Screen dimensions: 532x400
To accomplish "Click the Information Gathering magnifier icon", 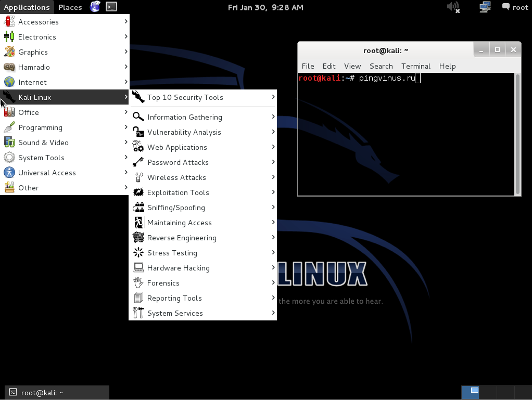I will point(138,117).
